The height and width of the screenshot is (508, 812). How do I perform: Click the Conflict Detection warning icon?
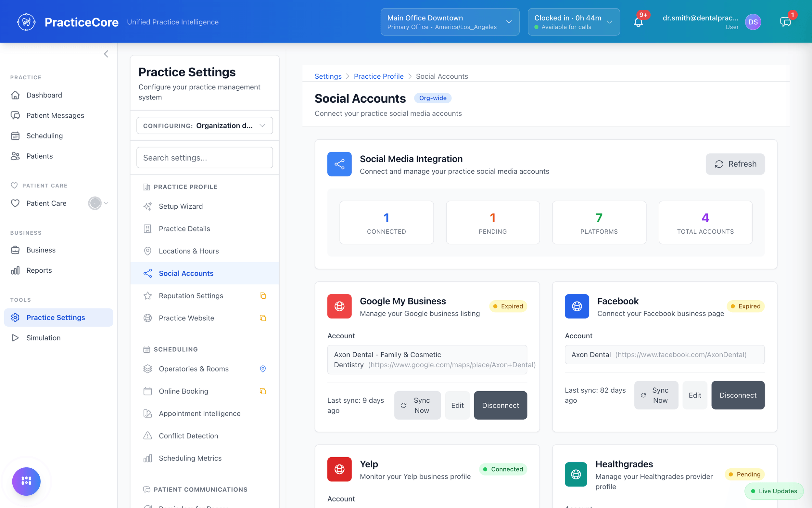148,436
